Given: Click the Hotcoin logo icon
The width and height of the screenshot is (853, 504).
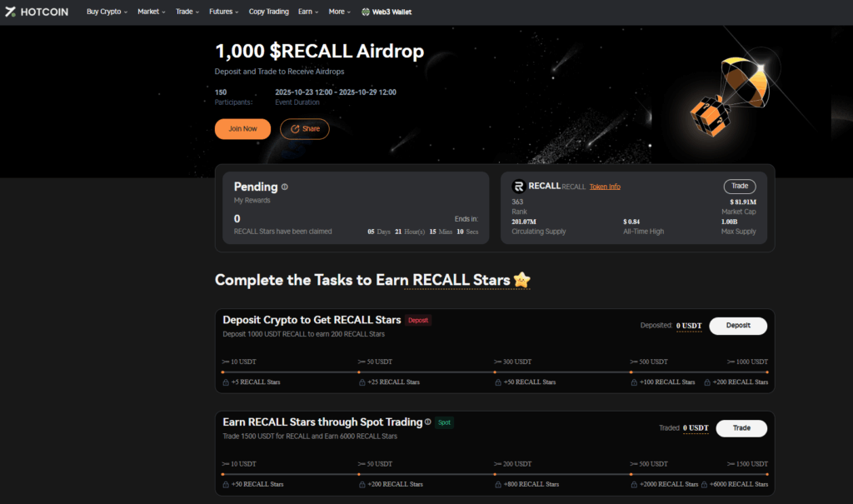Looking at the screenshot, I should pyautogui.click(x=10, y=12).
